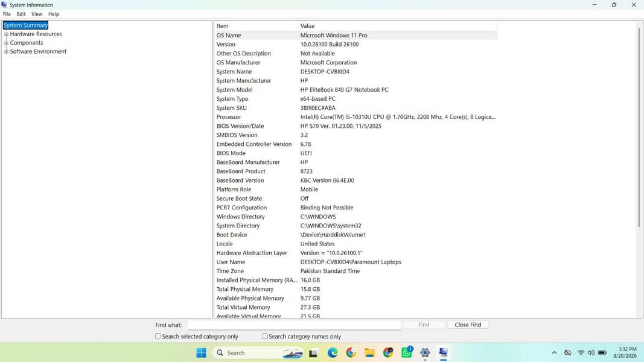Show hidden system tray icons
644x362 pixels.
pos(554,352)
